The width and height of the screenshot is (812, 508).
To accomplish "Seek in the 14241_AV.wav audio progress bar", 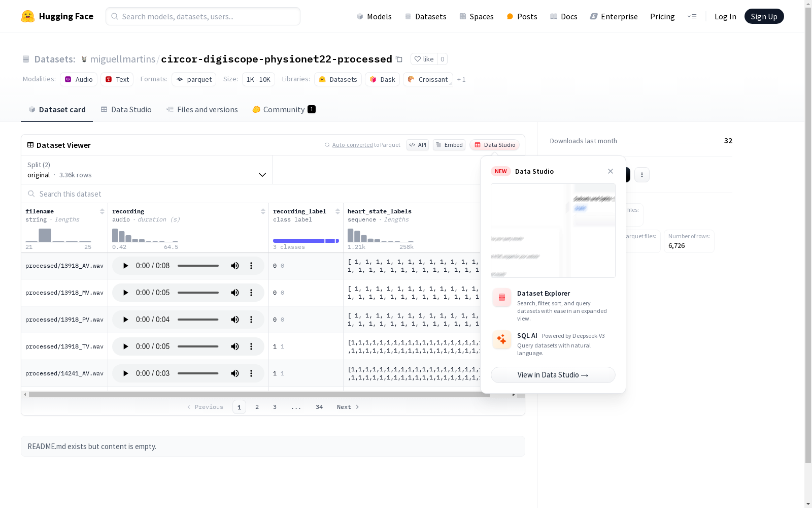I will [x=198, y=373].
